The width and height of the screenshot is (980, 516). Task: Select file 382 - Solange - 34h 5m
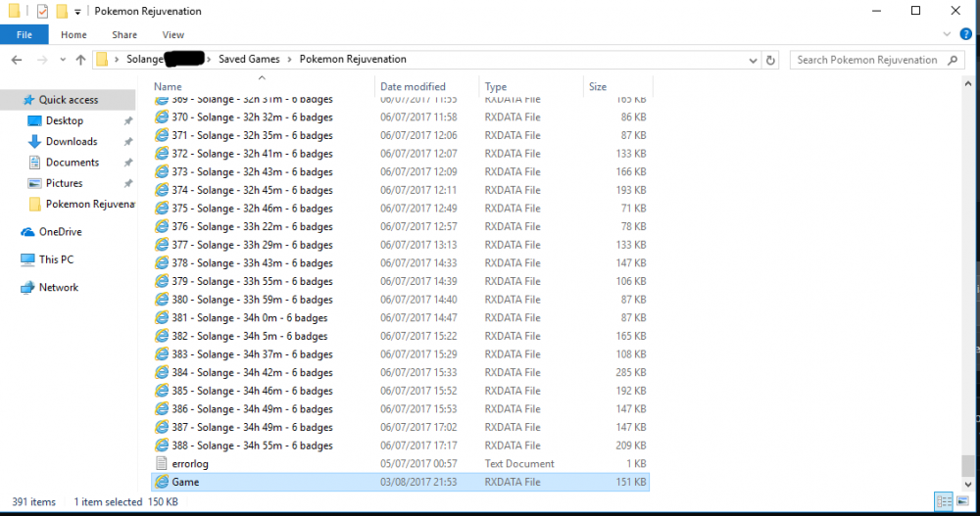click(400, 336)
